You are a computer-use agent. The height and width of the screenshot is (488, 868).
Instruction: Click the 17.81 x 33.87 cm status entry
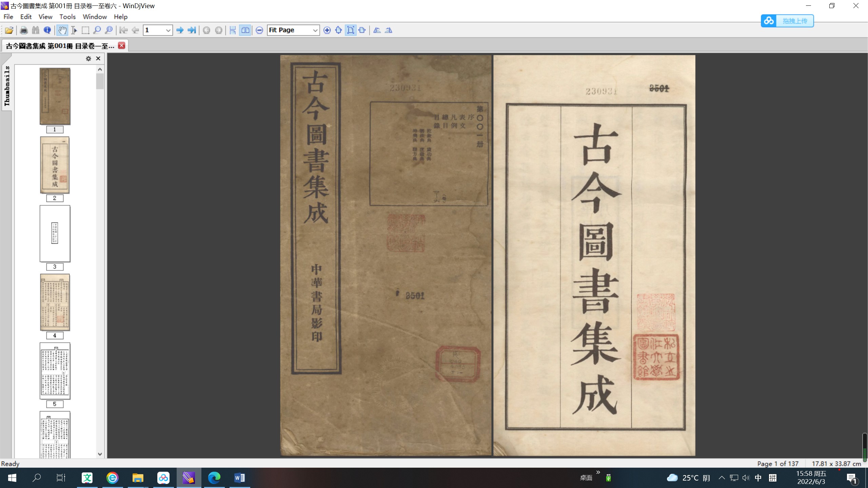(836, 464)
